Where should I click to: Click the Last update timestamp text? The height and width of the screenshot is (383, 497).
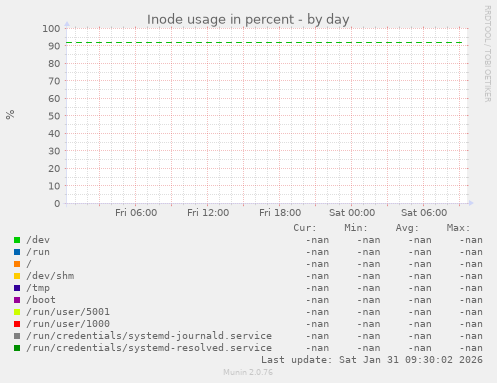372,360
